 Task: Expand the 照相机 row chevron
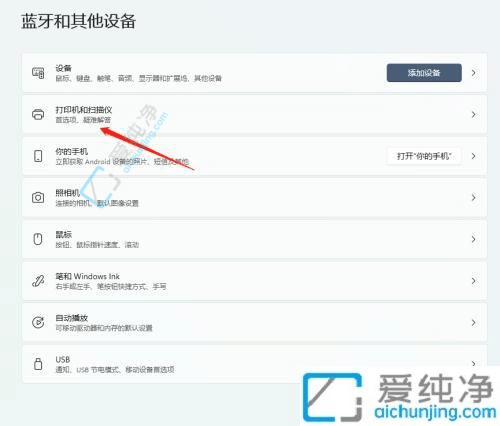pyautogui.click(x=473, y=198)
